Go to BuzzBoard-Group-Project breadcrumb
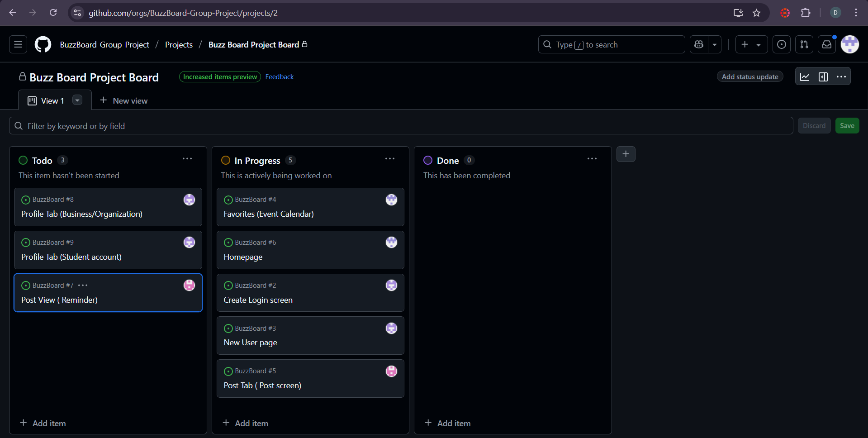The height and width of the screenshot is (438, 868). 104,44
